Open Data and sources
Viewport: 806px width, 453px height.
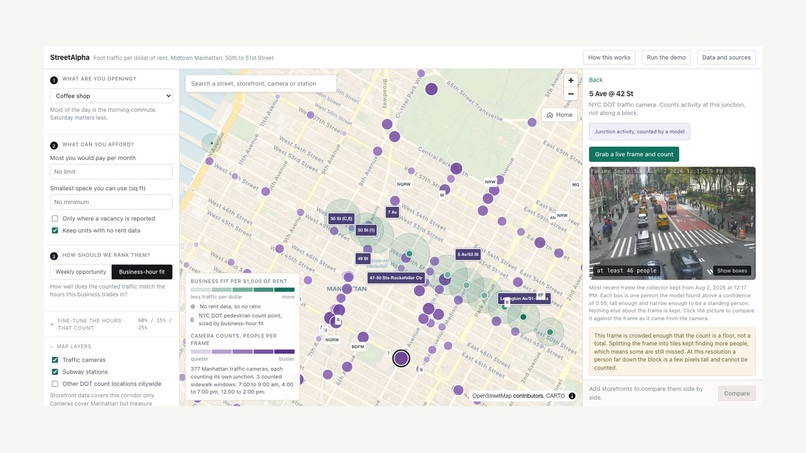click(726, 58)
